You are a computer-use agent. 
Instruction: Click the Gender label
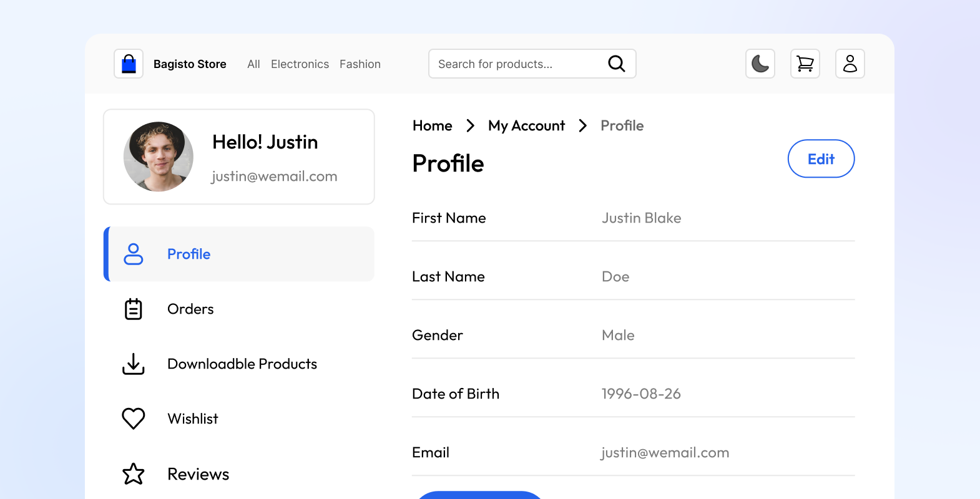(x=438, y=336)
